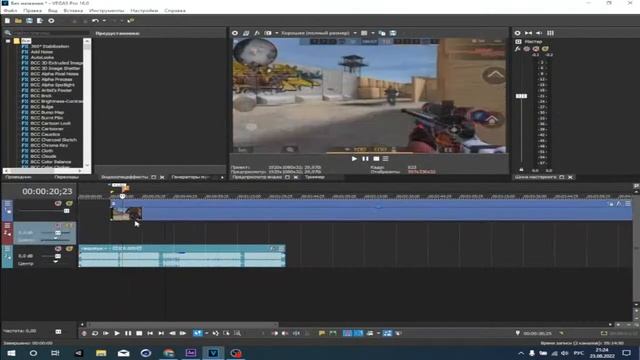Image resolution: width=640 pixels, height=360 pixels.
Task: Adjust the Master volume fader
Action: point(521,96)
